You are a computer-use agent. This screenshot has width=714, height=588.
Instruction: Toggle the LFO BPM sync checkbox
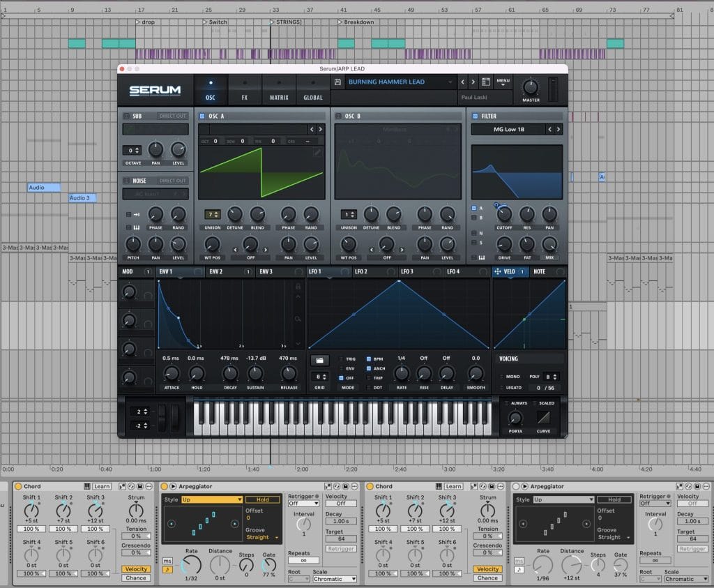(x=369, y=359)
